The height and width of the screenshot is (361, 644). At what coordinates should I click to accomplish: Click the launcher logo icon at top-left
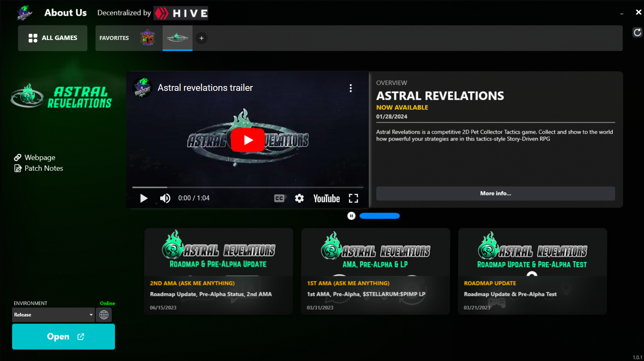coord(25,13)
